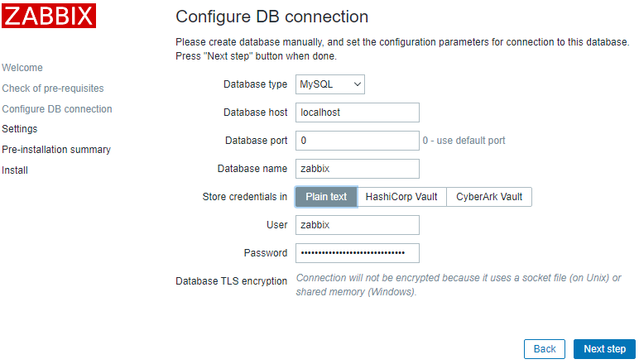This screenshot has height=364, width=639.
Task: Jump to Settings step in sidebar
Action: pyautogui.click(x=20, y=129)
